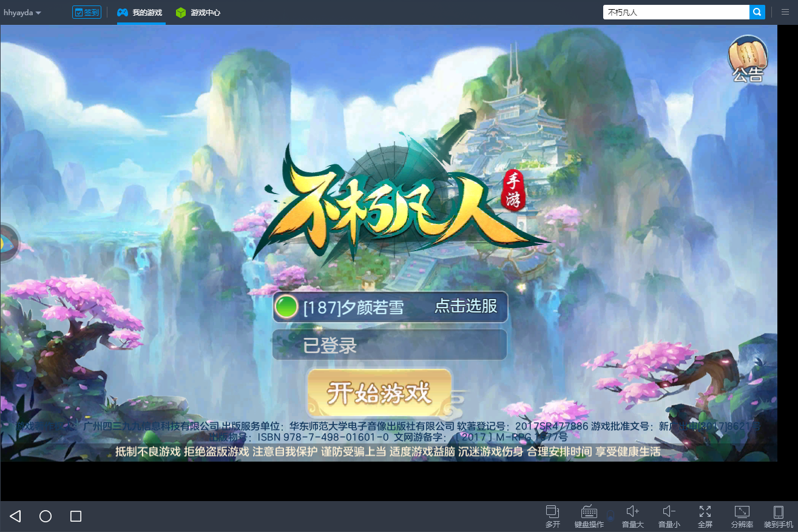Enter fullscreen with 全屏 icon
The width and height of the screenshot is (798, 532).
(x=705, y=516)
